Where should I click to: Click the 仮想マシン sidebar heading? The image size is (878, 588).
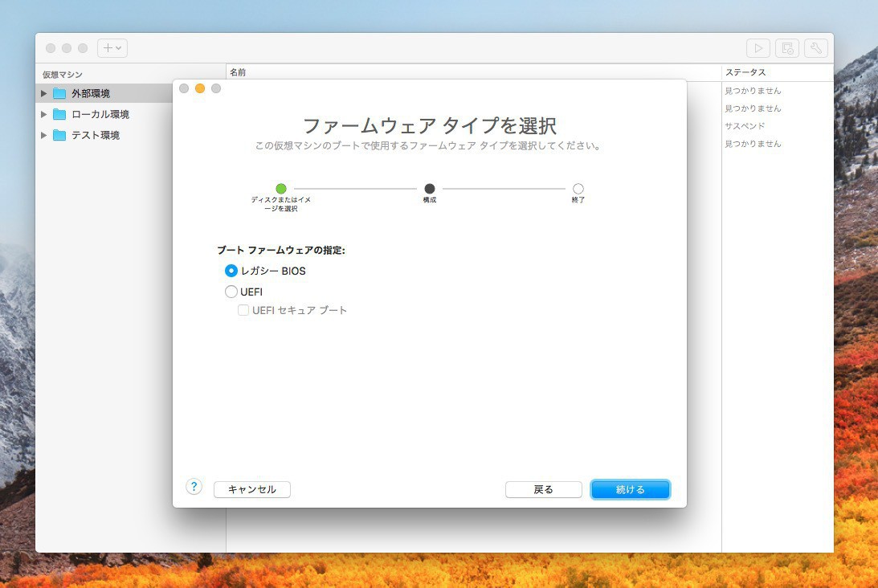click(x=62, y=75)
